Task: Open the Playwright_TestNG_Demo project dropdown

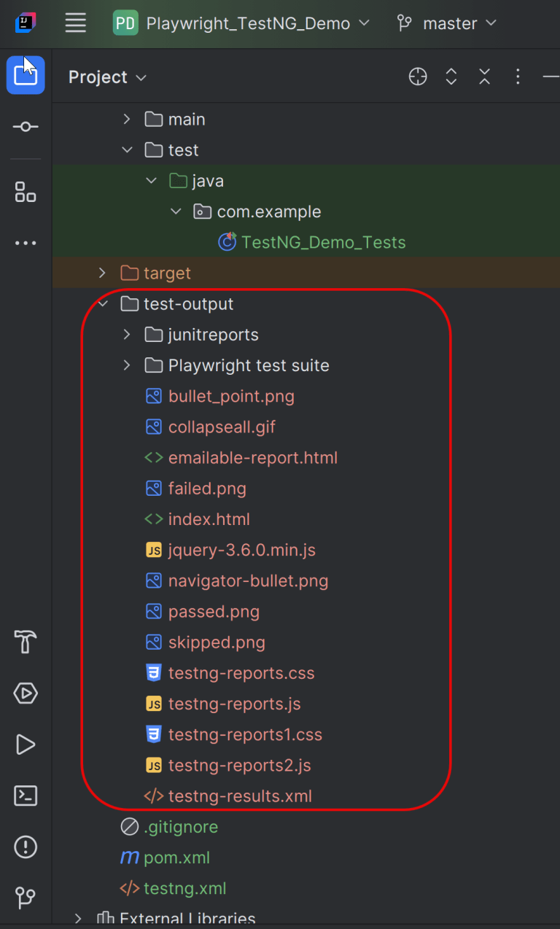Action: [241, 23]
